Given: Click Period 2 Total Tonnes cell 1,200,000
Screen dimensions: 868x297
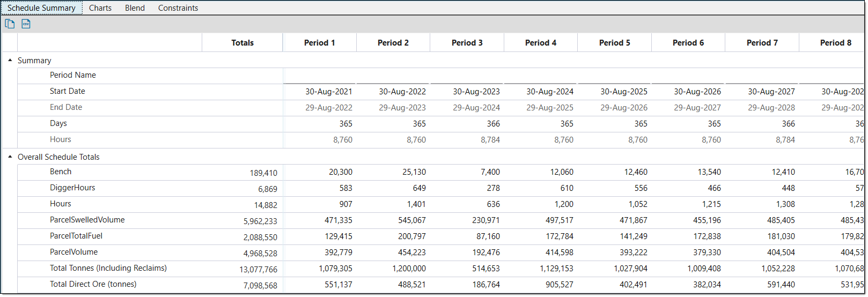Looking at the screenshot, I should (x=409, y=269).
